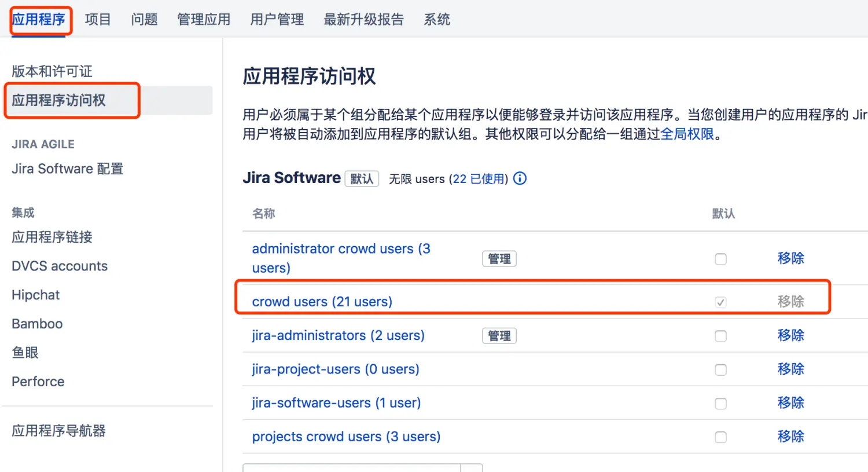Follow the 全局权限 link
The height and width of the screenshot is (472, 868).
pyautogui.click(x=687, y=134)
